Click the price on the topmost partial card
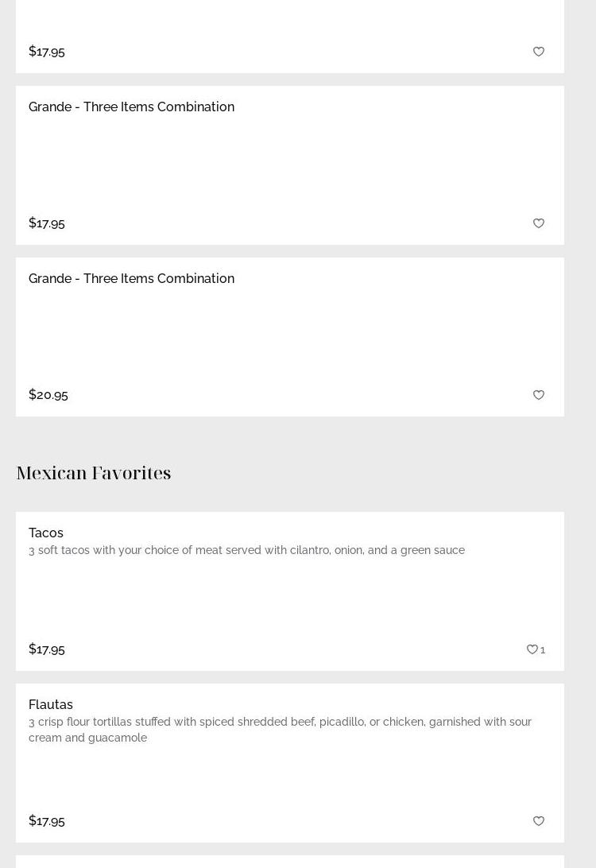The height and width of the screenshot is (868, 596). [x=47, y=51]
